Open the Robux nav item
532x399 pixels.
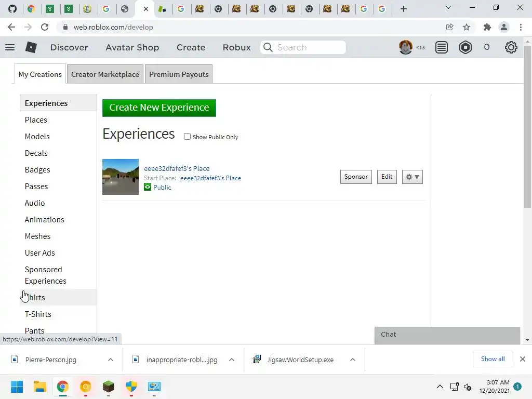237,47
